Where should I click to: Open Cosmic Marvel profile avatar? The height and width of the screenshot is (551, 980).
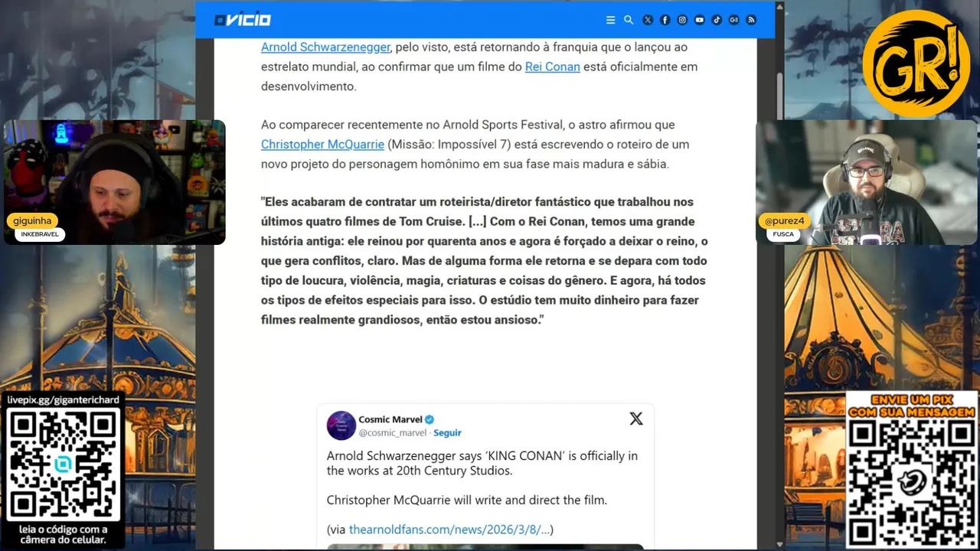tap(341, 425)
